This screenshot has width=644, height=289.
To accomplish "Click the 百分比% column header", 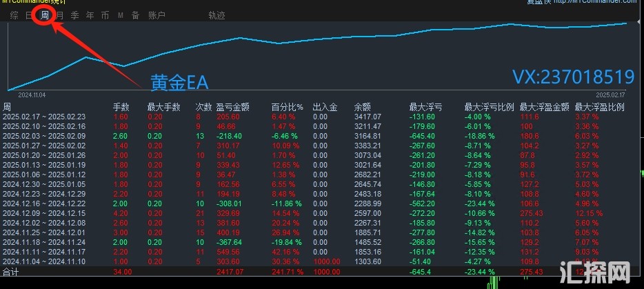I will pos(287,107).
